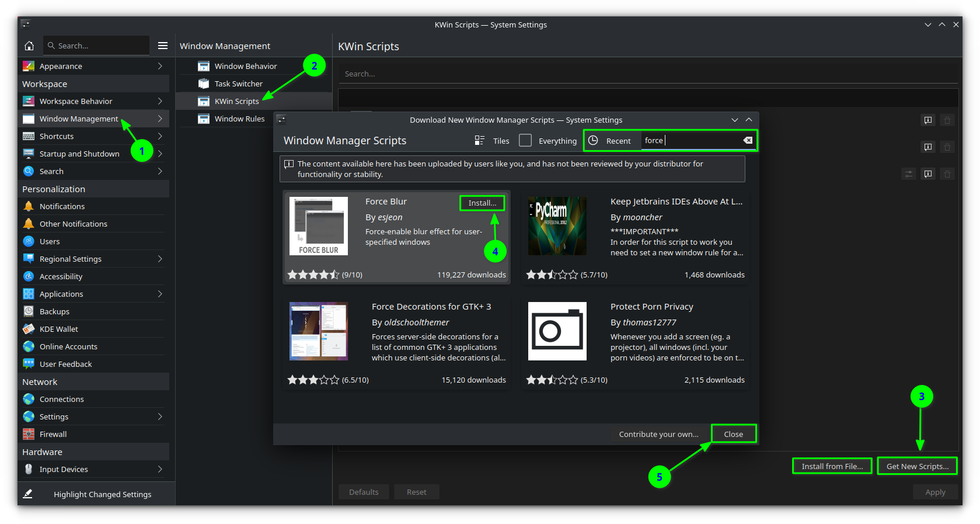
Task: Select Window Management in the sidebar
Action: click(93, 119)
